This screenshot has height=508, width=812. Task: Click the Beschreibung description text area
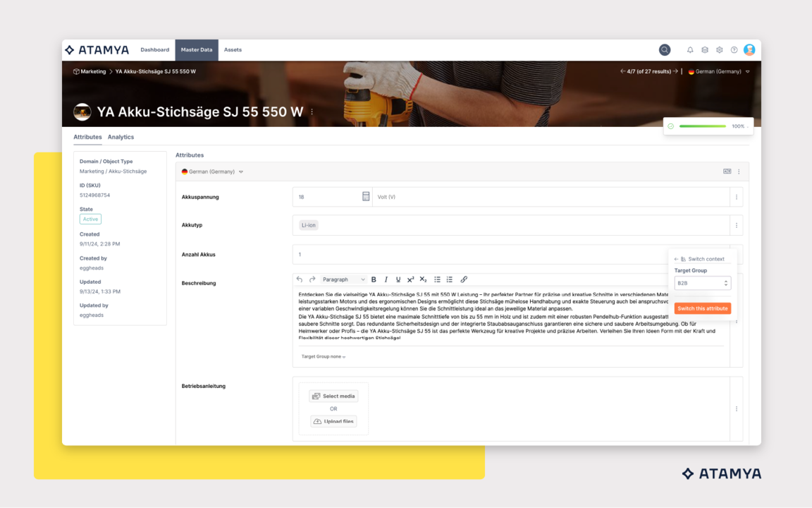(510, 316)
